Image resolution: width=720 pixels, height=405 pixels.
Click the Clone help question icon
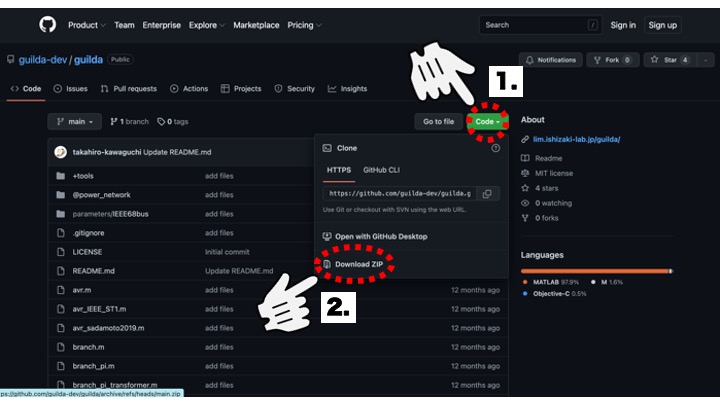pos(495,148)
